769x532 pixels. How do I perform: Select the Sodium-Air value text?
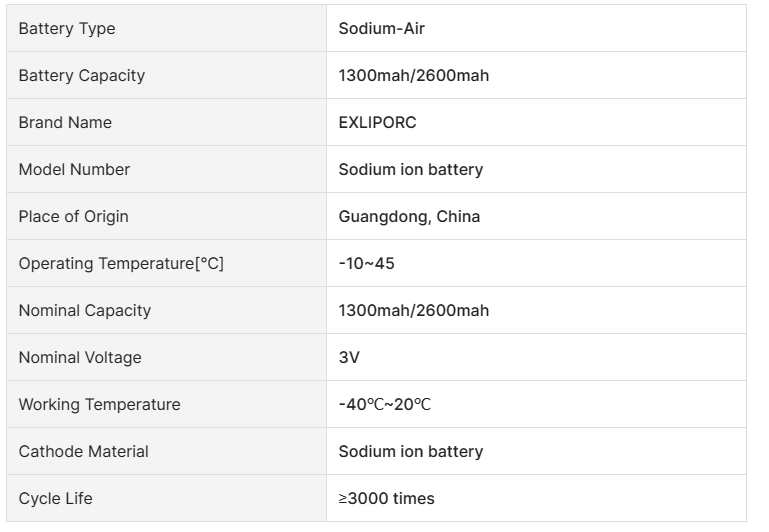[x=381, y=29]
